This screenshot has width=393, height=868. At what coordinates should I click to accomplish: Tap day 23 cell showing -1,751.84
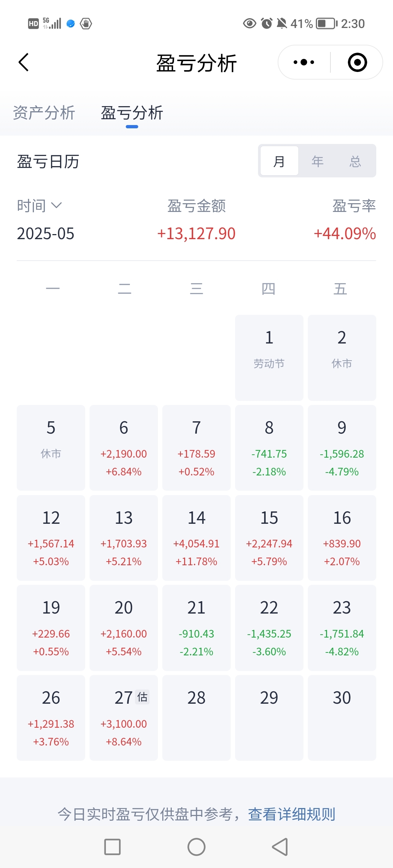[x=342, y=628]
